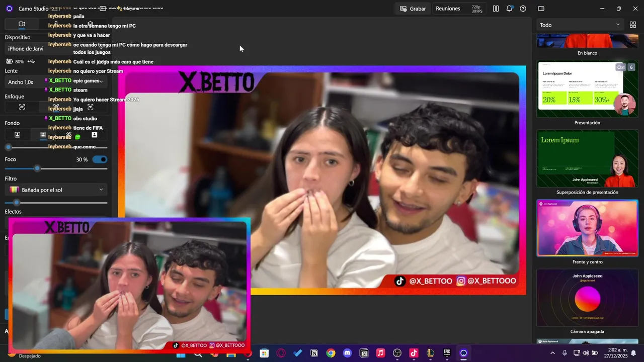The width and height of the screenshot is (644, 362).
Task: Click the Camo Studio logo icon
Action: click(9, 9)
